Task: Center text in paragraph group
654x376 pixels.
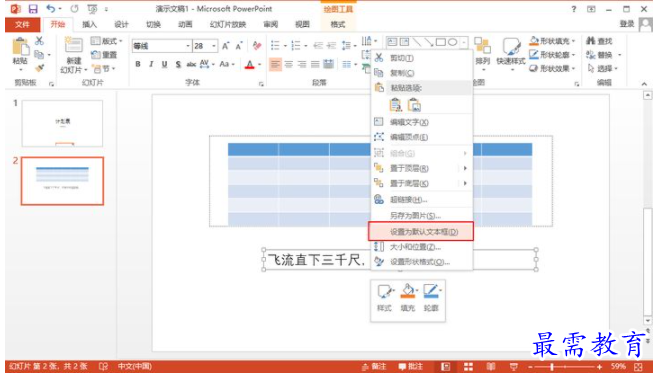Action: pos(289,64)
